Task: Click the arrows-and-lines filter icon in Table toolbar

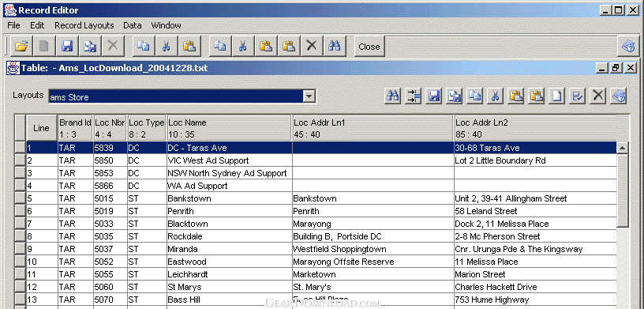Action: point(414,96)
